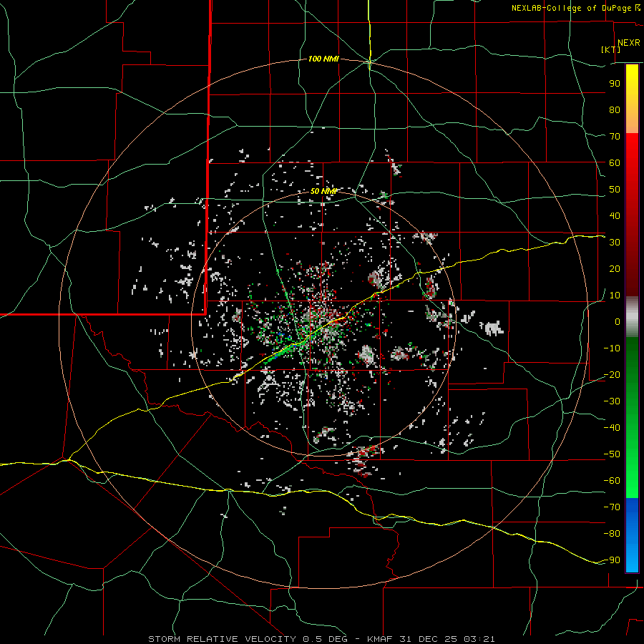
Task: Click the 50 NMI range ring label
Action: pyautogui.click(x=323, y=191)
